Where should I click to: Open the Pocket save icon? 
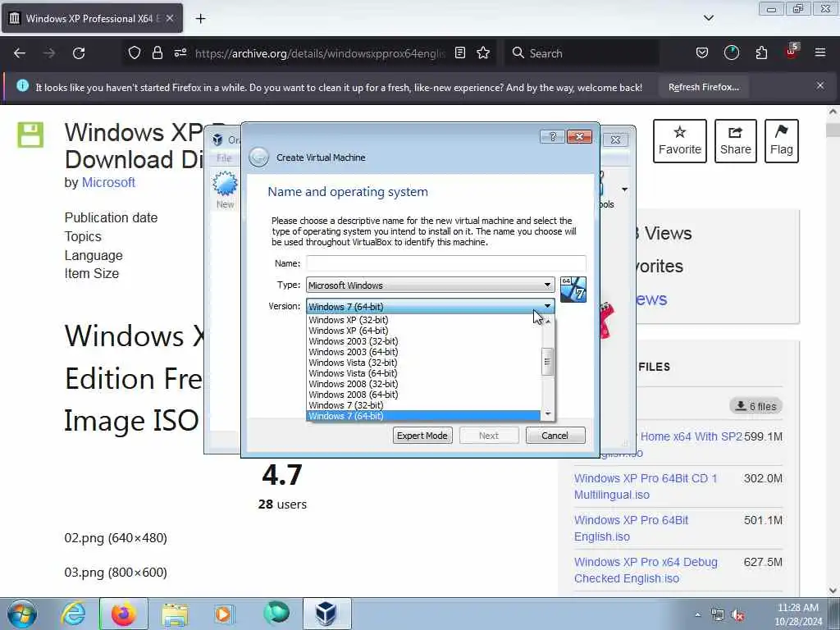[x=702, y=52]
